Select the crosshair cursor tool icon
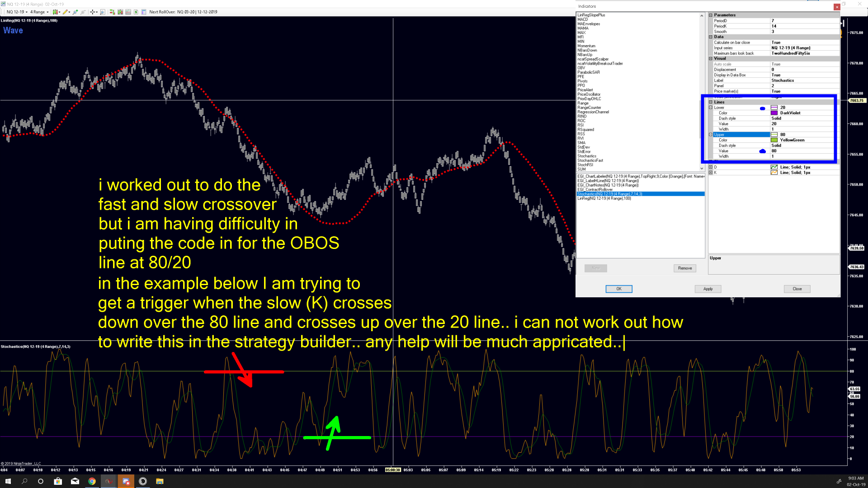The height and width of the screenshot is (488, 868). (92, 12)
